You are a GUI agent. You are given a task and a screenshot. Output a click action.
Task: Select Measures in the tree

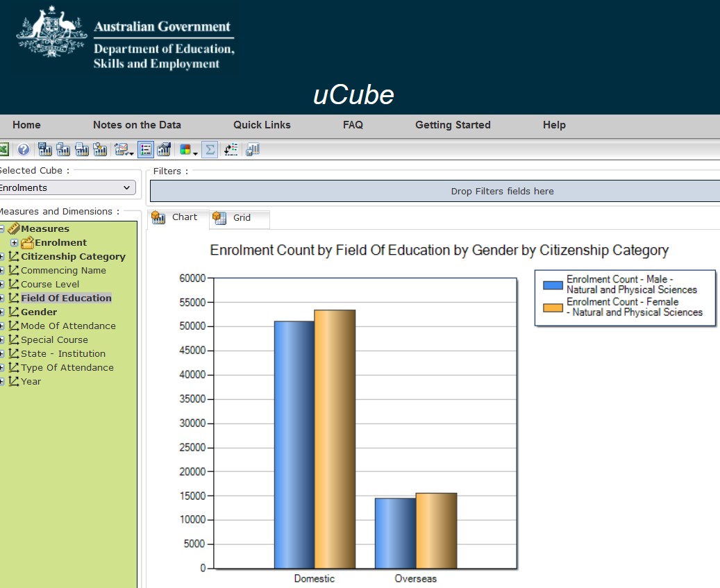click(45, 228)
